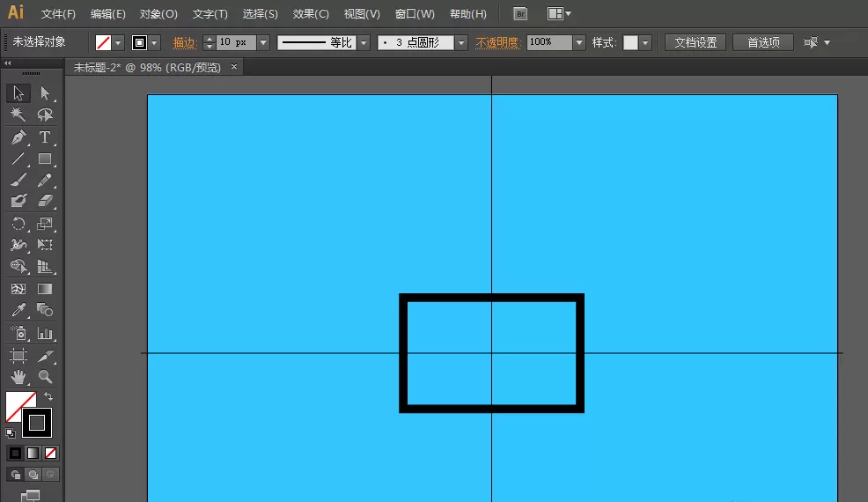Open the 不透明度 transparency panel link
The image size is (868, 502).
coord(497,42)
